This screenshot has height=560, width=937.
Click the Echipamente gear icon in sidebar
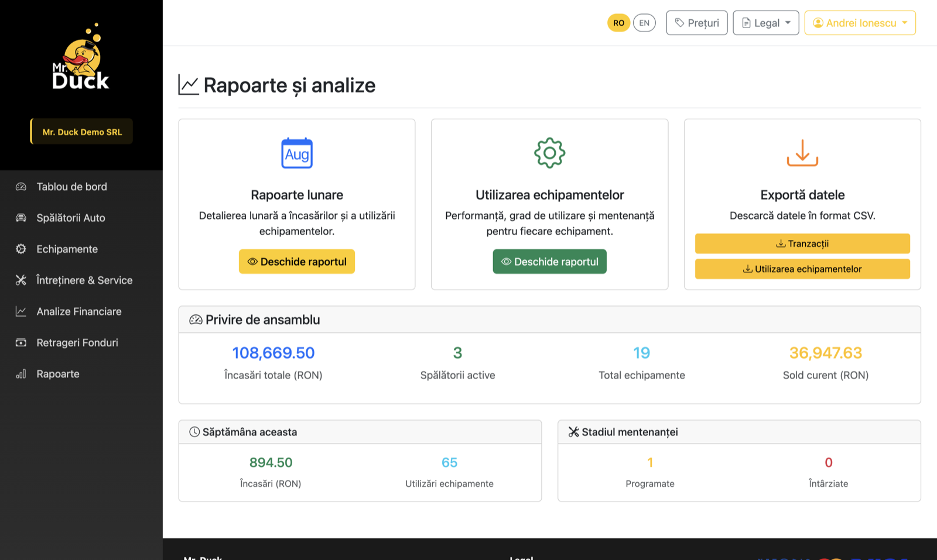(x=21, y=249)
